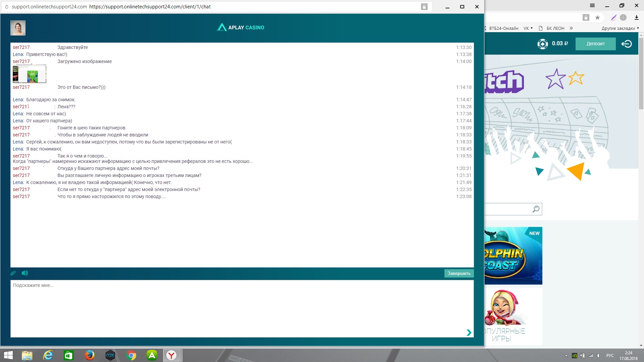Toggle chat sound speaker icon
644x362 pixels.
point(24,273)
